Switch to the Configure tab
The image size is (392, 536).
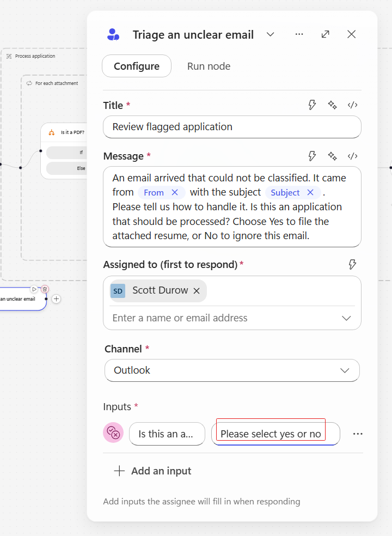137,66
